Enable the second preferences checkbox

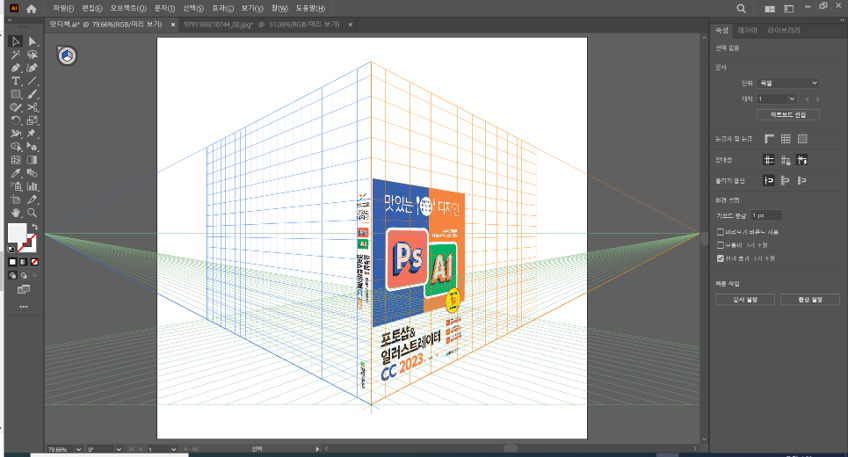point(720,245)
